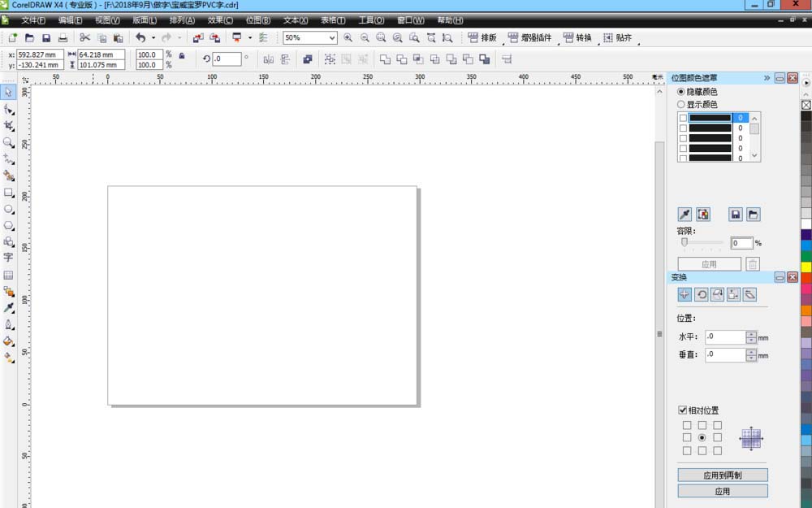Toggle 相对位置 checkbox

coord(683,410)
